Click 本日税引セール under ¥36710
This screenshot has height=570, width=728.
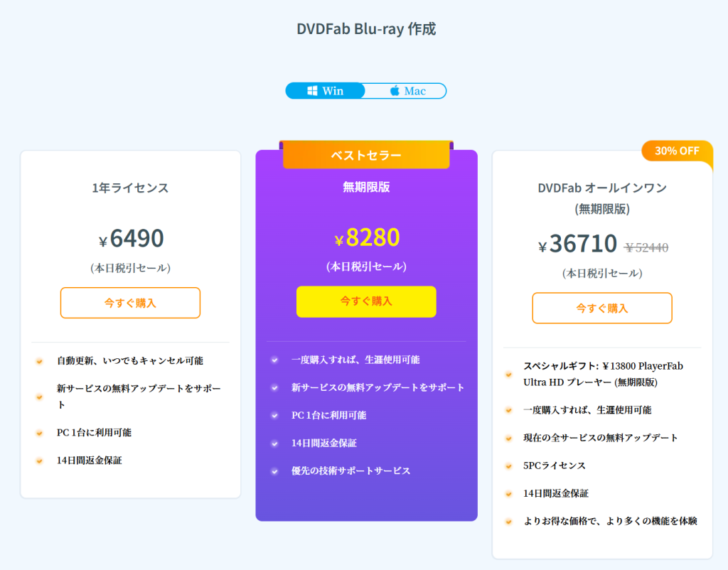602,273
